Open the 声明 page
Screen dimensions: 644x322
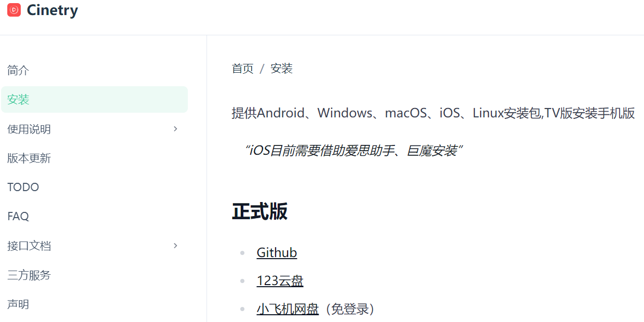coord(18,303)
